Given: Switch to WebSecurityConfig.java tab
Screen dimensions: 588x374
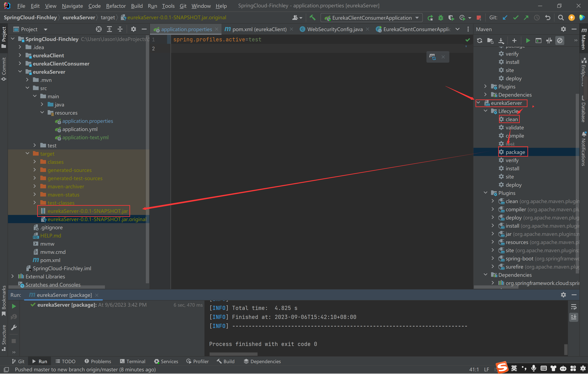Looking at the screenshot, I should [x=335, y=29].
